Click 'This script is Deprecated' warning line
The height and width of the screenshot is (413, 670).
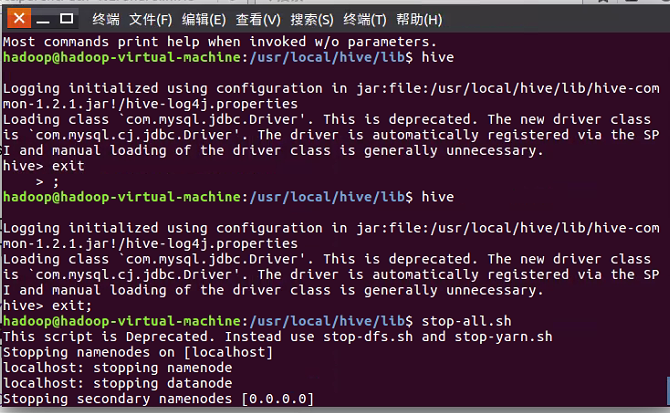[277, 337]
